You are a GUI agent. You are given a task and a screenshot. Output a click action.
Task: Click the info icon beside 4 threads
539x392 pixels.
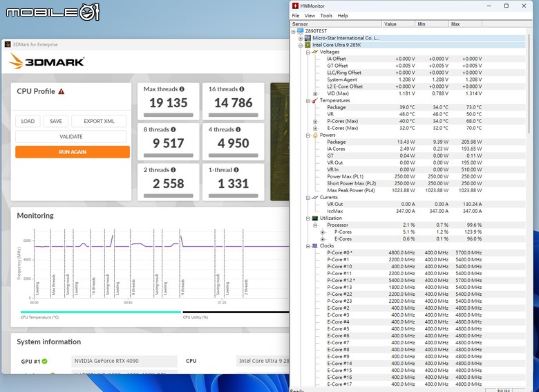(x=238, y=130)
